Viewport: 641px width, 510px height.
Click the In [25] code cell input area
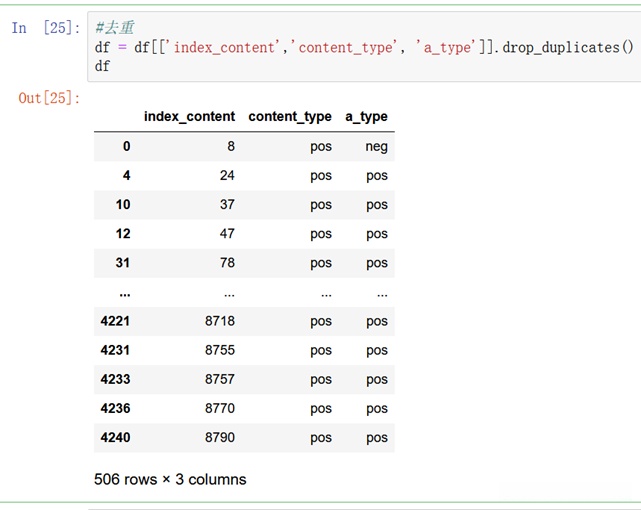364,47
